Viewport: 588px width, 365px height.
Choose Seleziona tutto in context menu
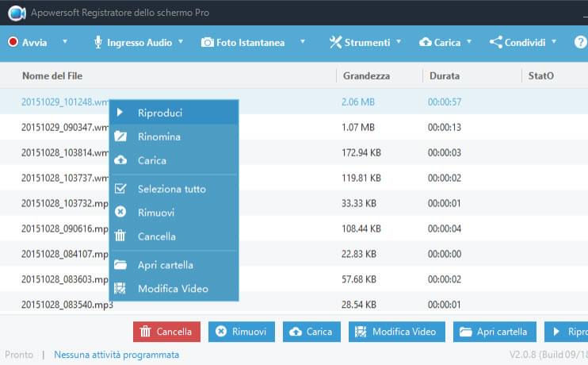pos(171,189)
